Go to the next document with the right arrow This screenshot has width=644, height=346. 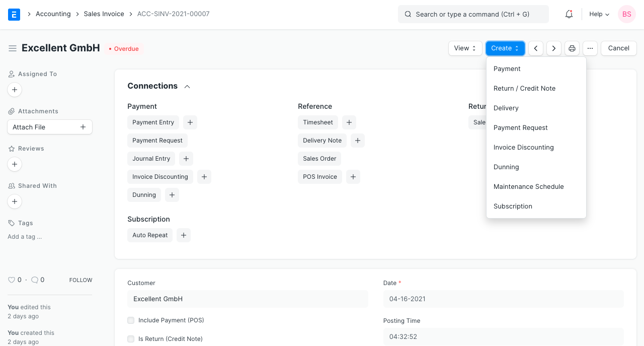pos(553,48)
